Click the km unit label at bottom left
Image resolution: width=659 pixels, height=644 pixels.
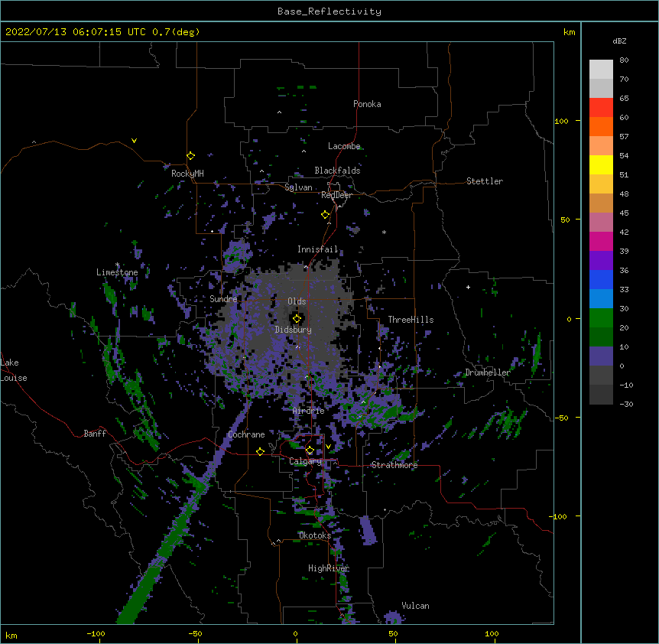coord(11,635)
